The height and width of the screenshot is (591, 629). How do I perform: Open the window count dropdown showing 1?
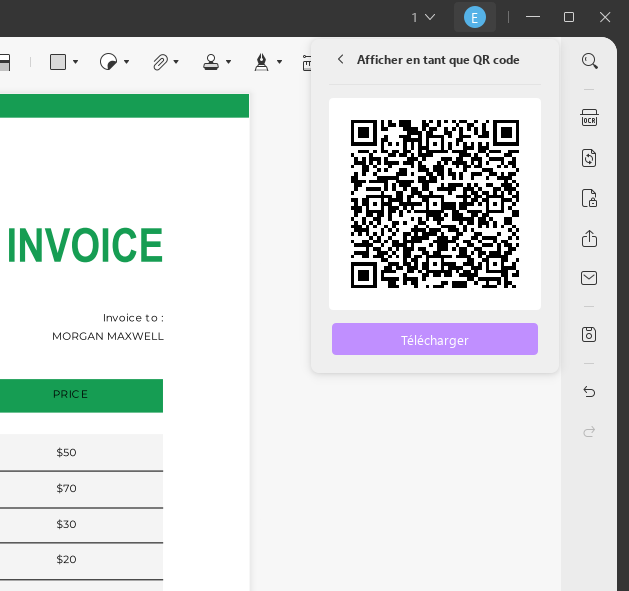click(x=423, y=17)
